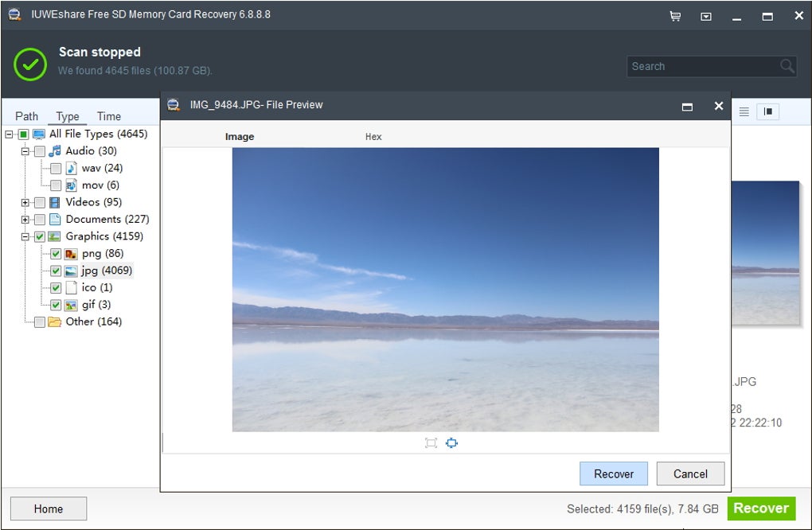Open the Image tab in preview
Viewport: 812px width, 530px height.
pyautogui.click(x=240, y=137)
